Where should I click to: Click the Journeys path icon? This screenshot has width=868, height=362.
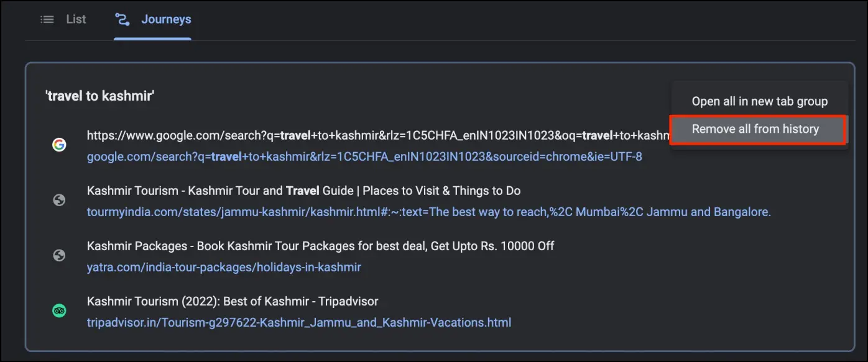coord(122,19)
